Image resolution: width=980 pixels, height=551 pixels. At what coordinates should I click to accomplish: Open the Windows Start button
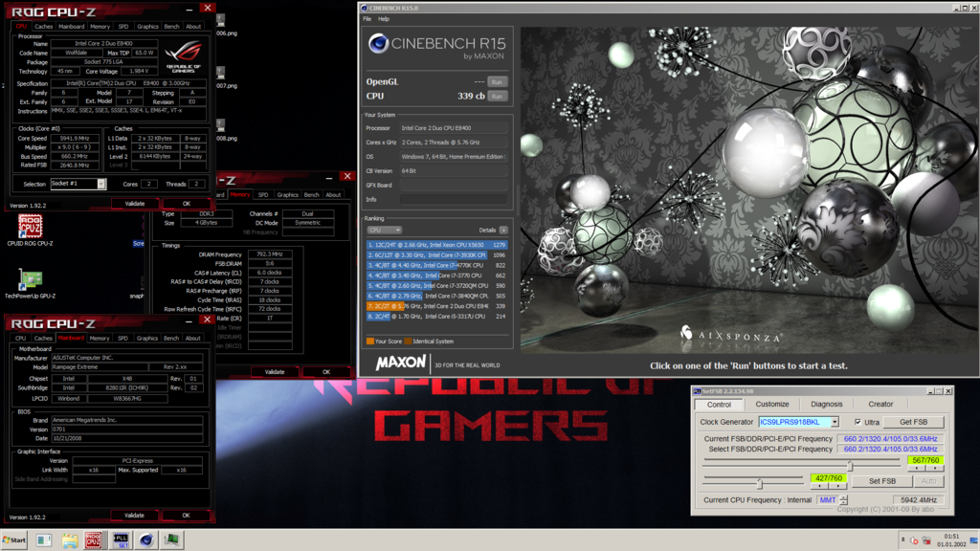(x=13, y=540)
